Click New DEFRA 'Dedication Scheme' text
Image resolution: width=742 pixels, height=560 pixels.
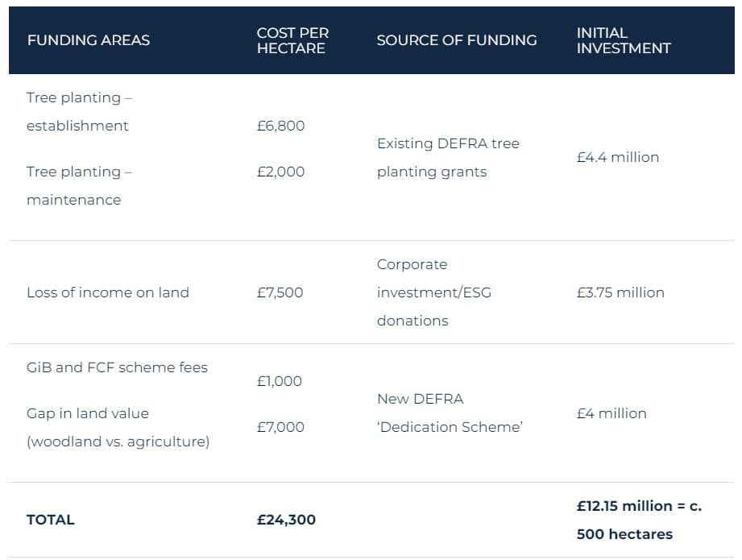450,413
